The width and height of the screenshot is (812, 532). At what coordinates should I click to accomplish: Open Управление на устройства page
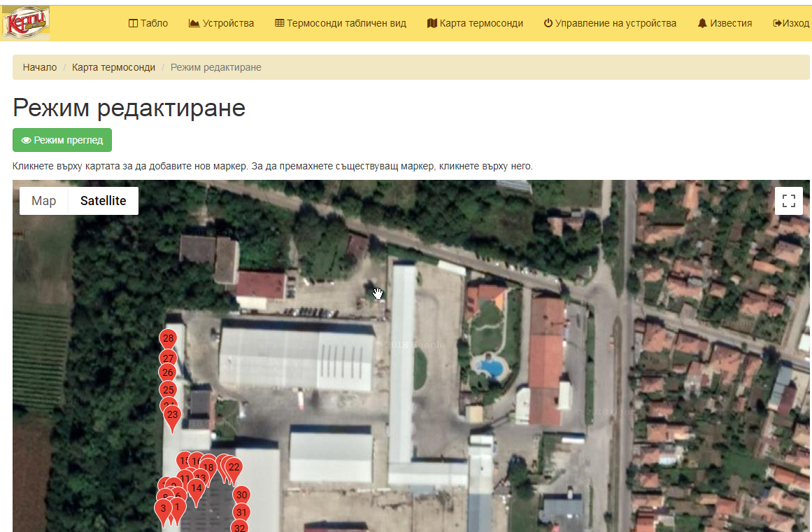[x=610, y=23]
